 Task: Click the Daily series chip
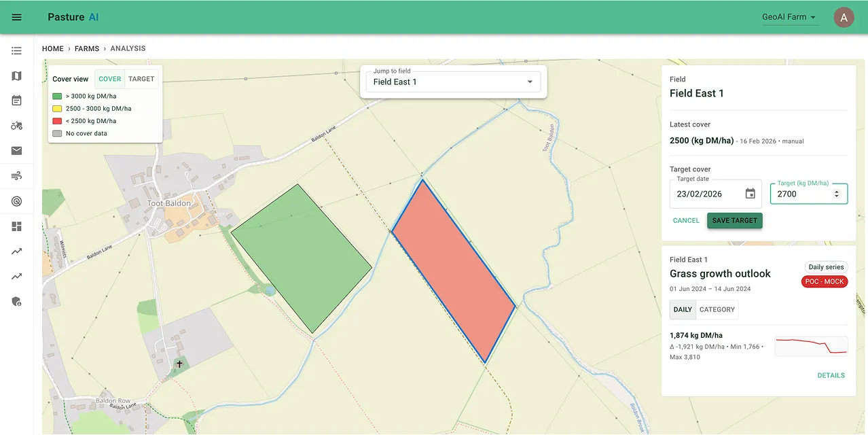tap(826, 267)
